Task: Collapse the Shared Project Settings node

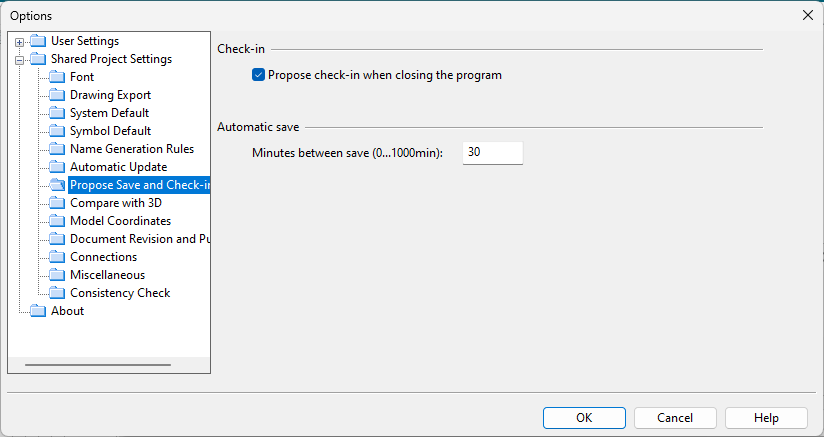Action: point(19,60)
